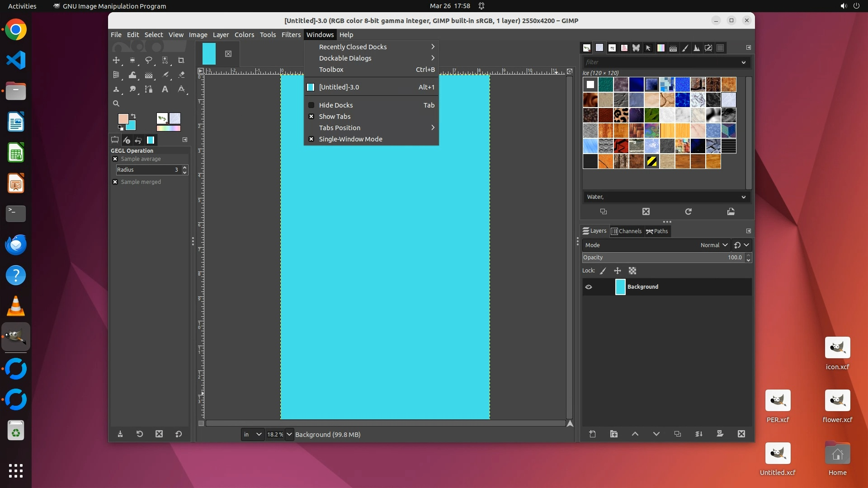
Task: Switch to the Channels tab
Action: pyautogui.click(x=626, y=231)
